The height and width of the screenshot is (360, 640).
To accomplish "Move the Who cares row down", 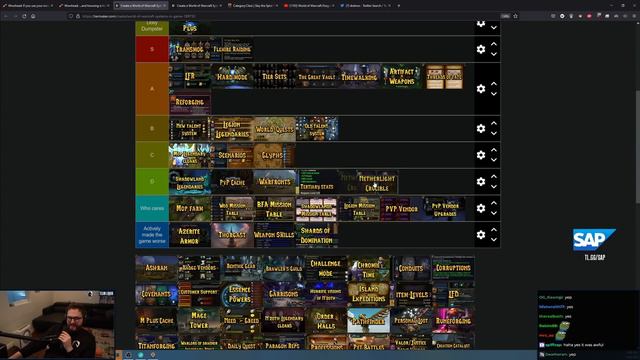I will tap(494, 213).
